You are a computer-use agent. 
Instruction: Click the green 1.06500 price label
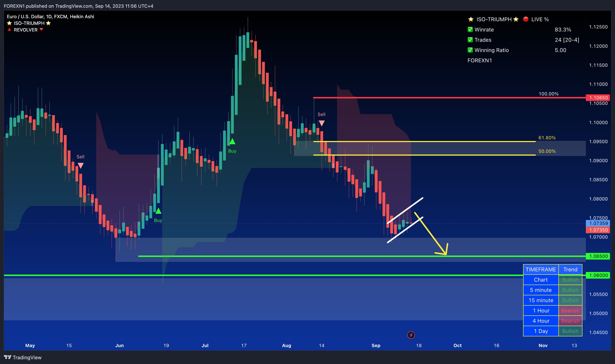point(598,256)
